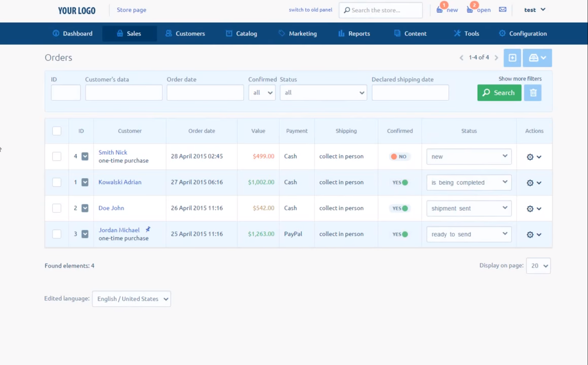This screenshot has width=588, height=365.
Task: Open the Catalog menu
Action: point(242,34)
